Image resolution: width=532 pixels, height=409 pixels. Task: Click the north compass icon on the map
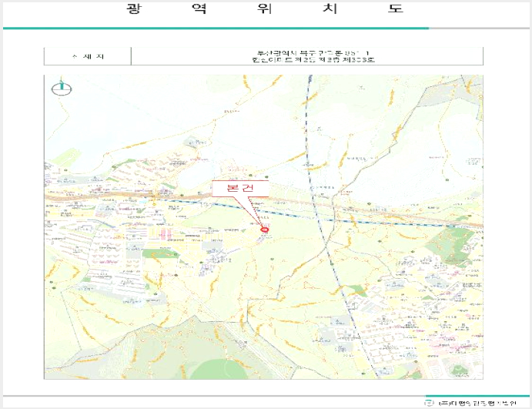click(62, 87)
